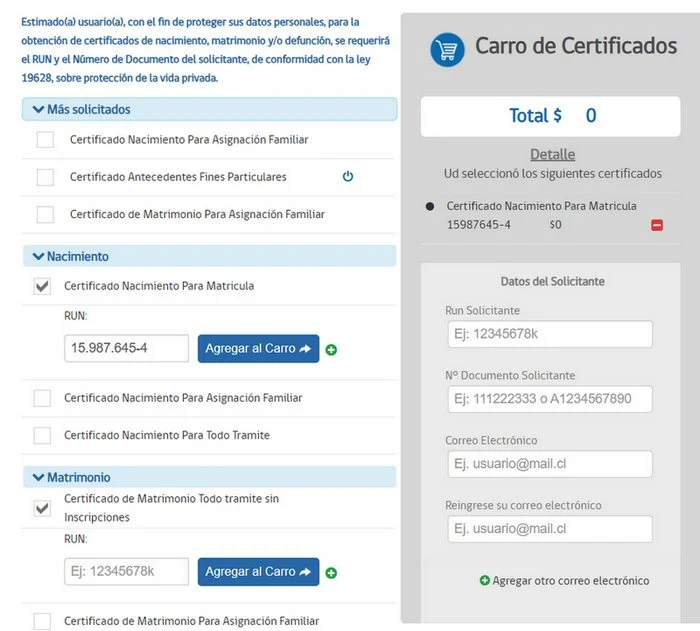Viewport: 700px width, 631px height.
Task: Click green plus icon before Agregar otro correo
Action: 485,580
